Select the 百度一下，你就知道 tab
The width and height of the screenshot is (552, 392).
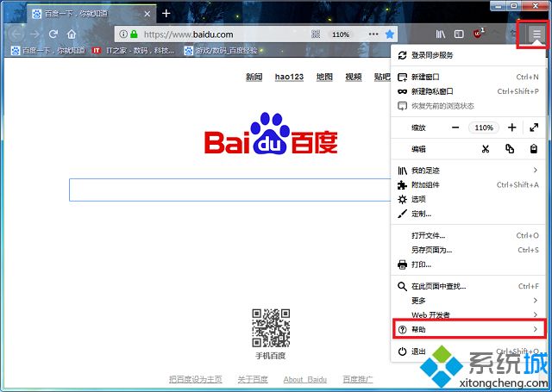point(92,14)
